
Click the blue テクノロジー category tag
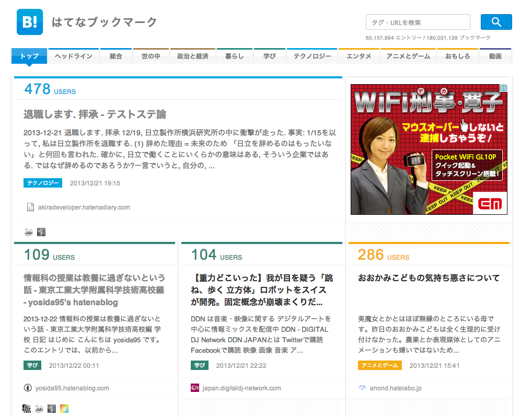(43, 183)
